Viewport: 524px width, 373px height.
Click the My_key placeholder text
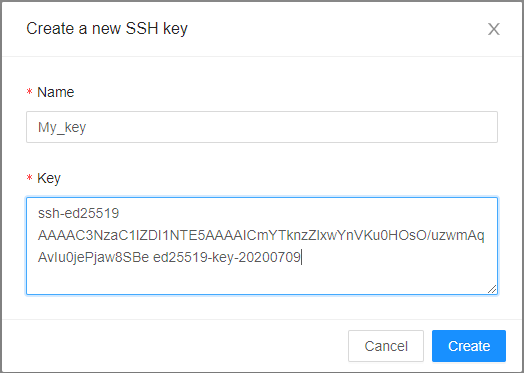pyautogui.click(x=62, y=127)
